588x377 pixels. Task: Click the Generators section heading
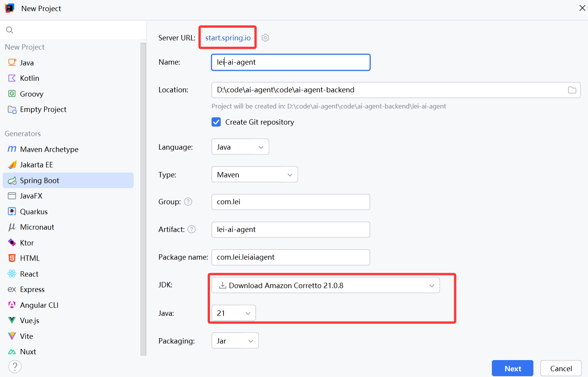(23, 133)
